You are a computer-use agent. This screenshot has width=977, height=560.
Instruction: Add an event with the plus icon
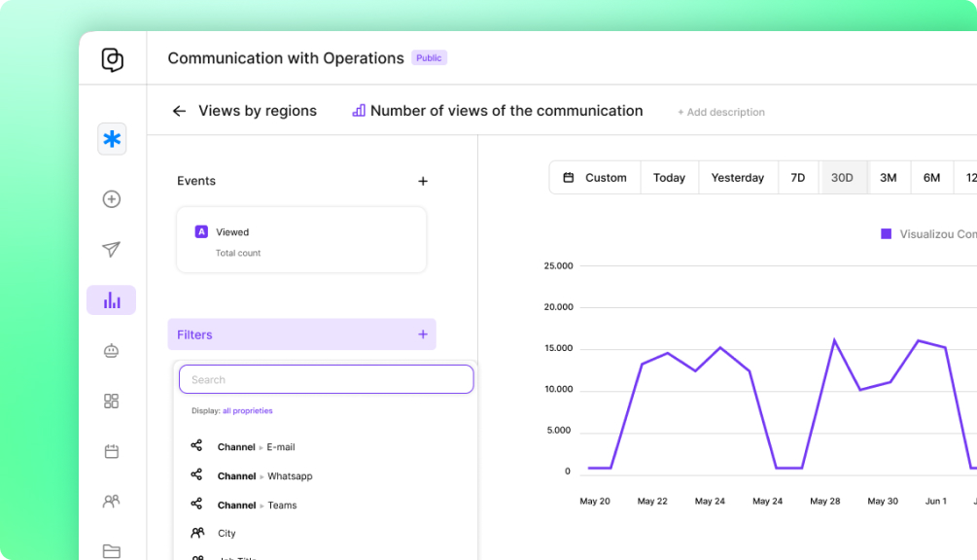point(423,181)
